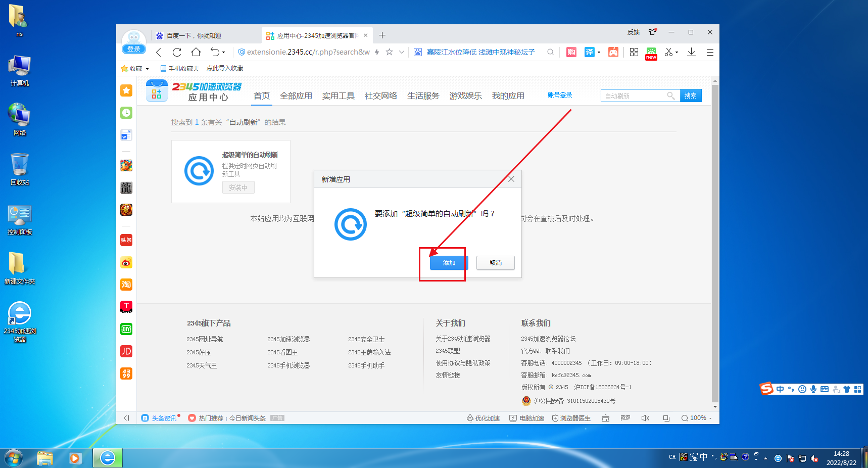Open a new tab with the plus button

(x=382, y=35)
